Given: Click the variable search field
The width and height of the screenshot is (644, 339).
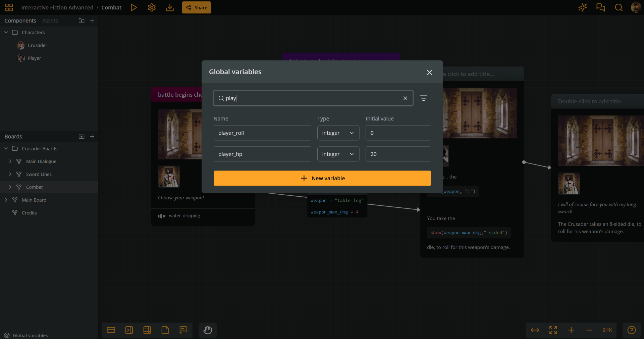Looking at the screenshot, I should tap(313, 98).
